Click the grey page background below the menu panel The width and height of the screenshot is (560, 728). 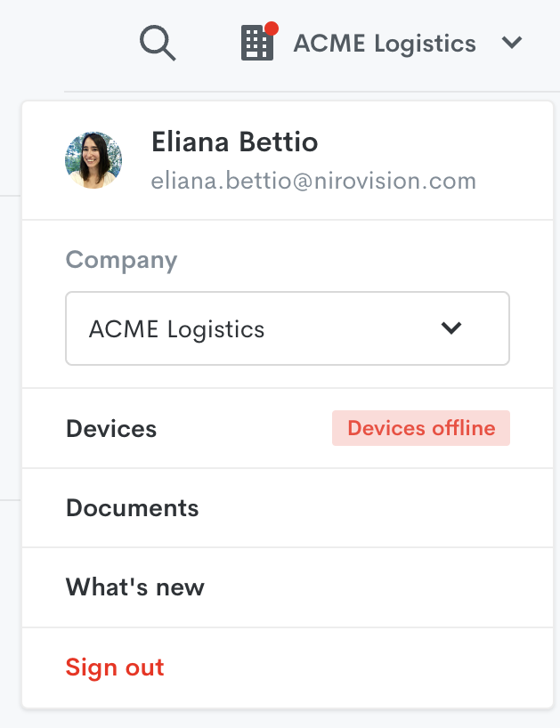pos(285,719)
